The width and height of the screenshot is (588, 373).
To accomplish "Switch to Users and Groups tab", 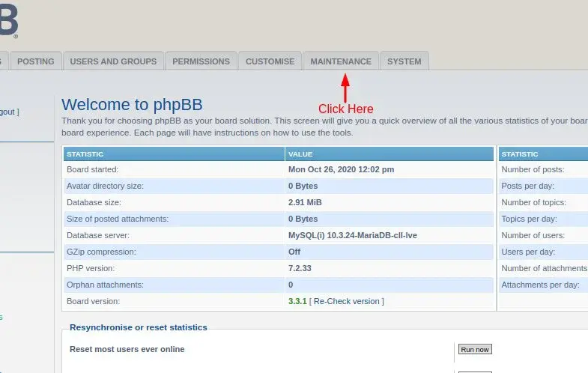I will point(113,61).
